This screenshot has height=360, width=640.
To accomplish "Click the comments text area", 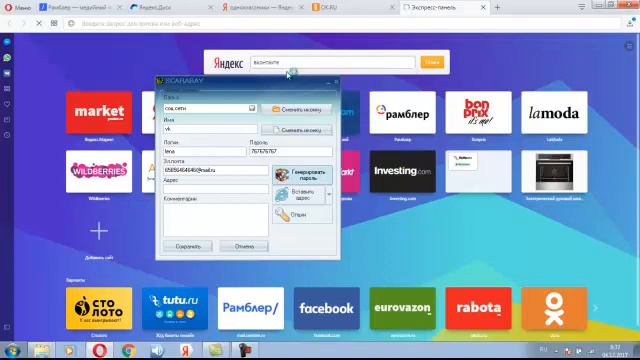I will [216, 220].
